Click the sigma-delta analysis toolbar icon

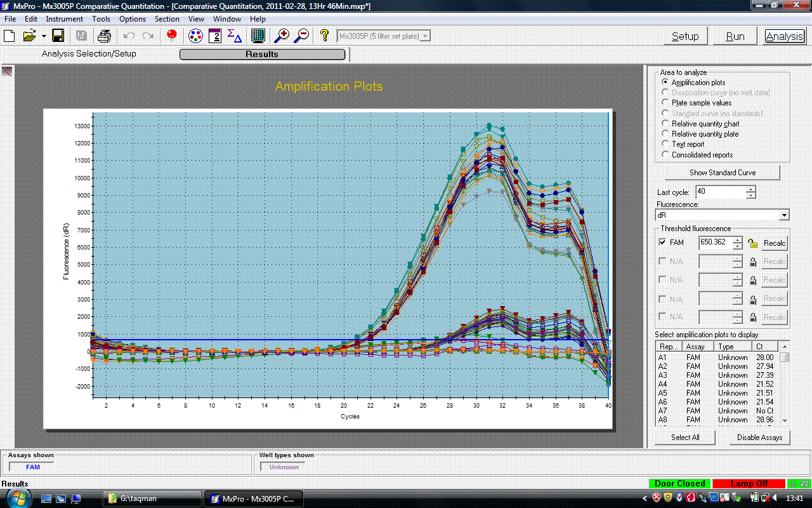(234, 36)
